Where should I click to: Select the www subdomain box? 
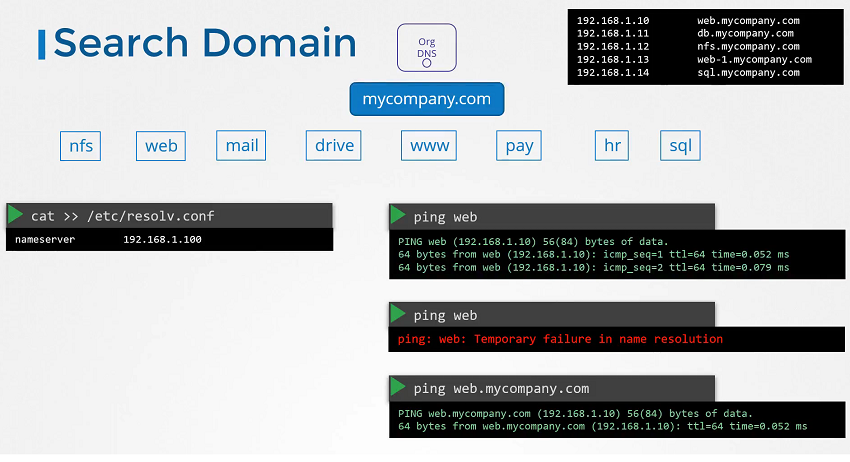pos(430,146)
